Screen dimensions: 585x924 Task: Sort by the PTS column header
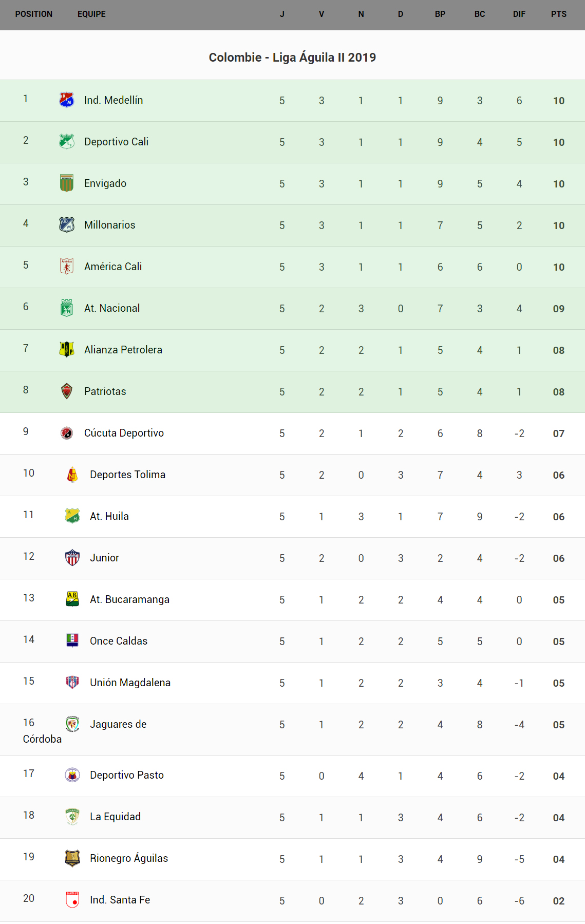click(x=558, y=14)
